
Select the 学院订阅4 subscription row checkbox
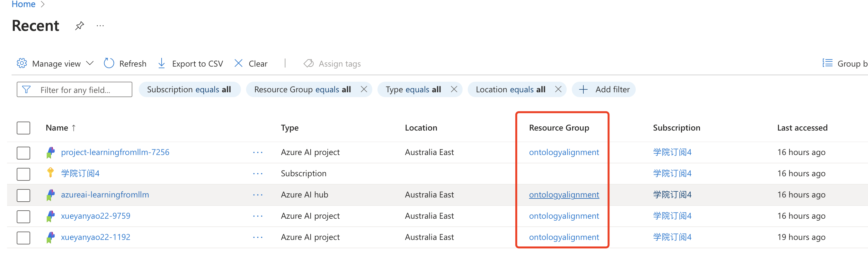pos(23,174)
